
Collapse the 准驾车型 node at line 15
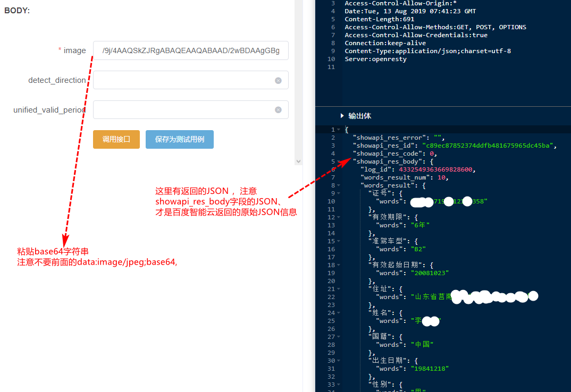point(339,241)
